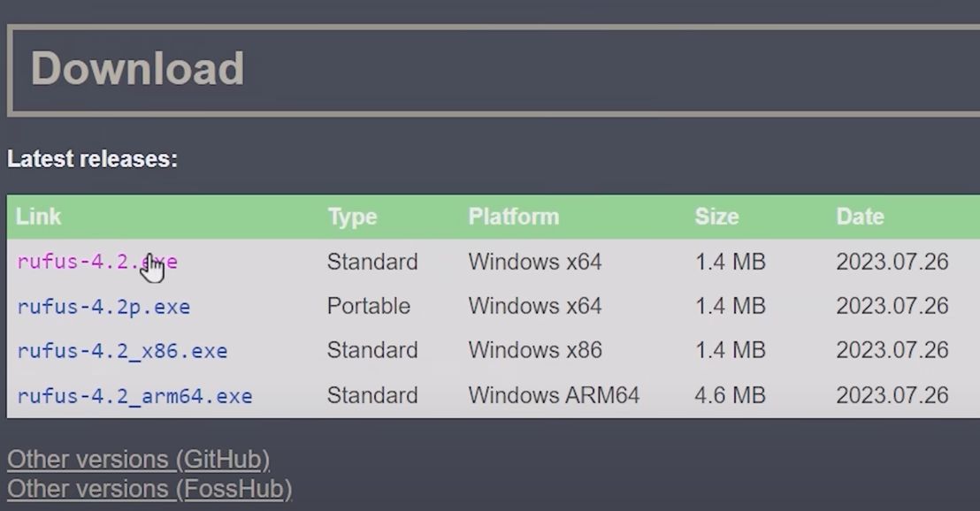The width and height of the screenshot is (980, 511).
Task: Open Other versions (FossHub) link
Action: [x=148, y=489]
